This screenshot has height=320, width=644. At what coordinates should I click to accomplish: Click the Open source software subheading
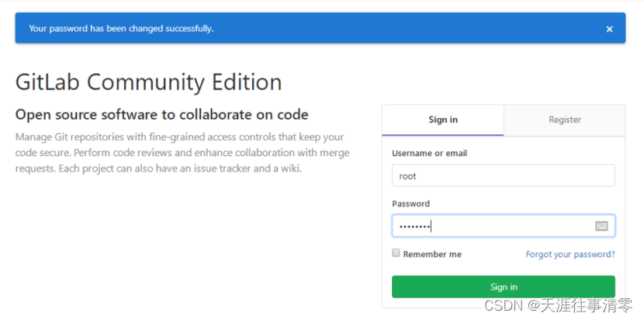tap(162, 114)
